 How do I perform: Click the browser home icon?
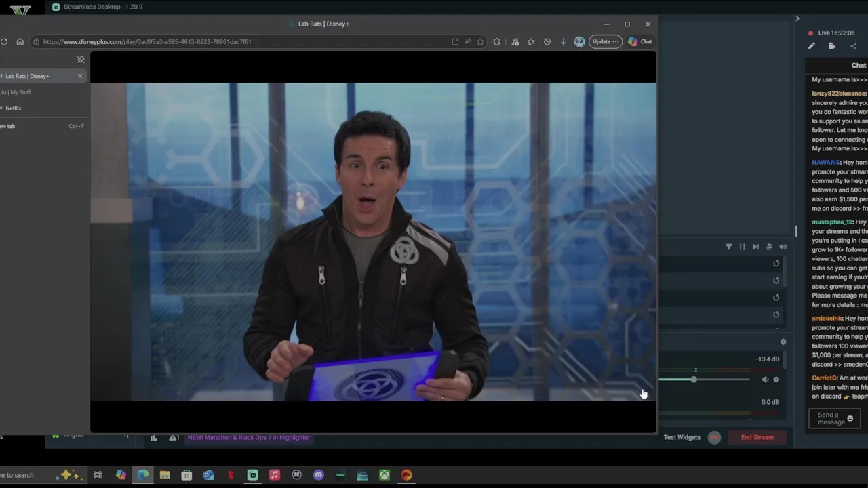tap(20, 41)
